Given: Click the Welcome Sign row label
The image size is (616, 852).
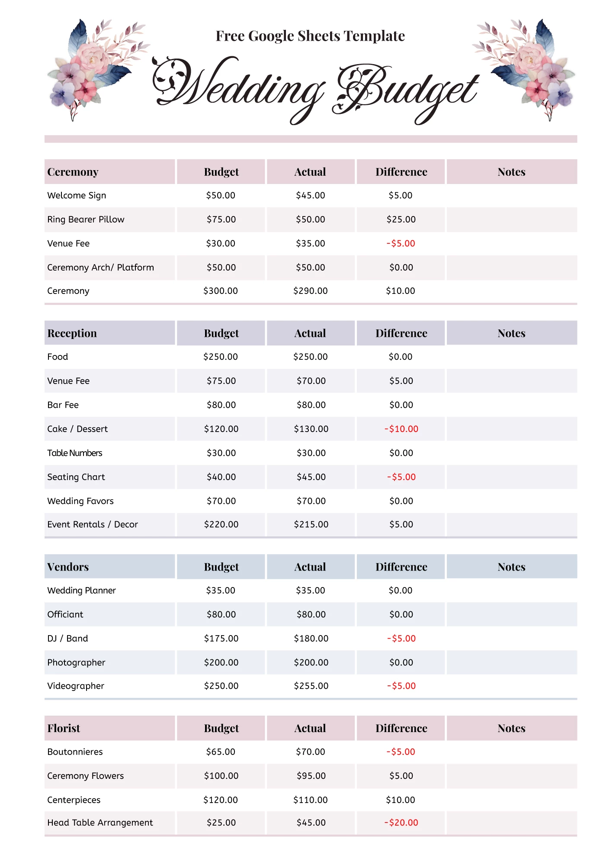Looking at the screenshot, I should (x=77, y=195).
